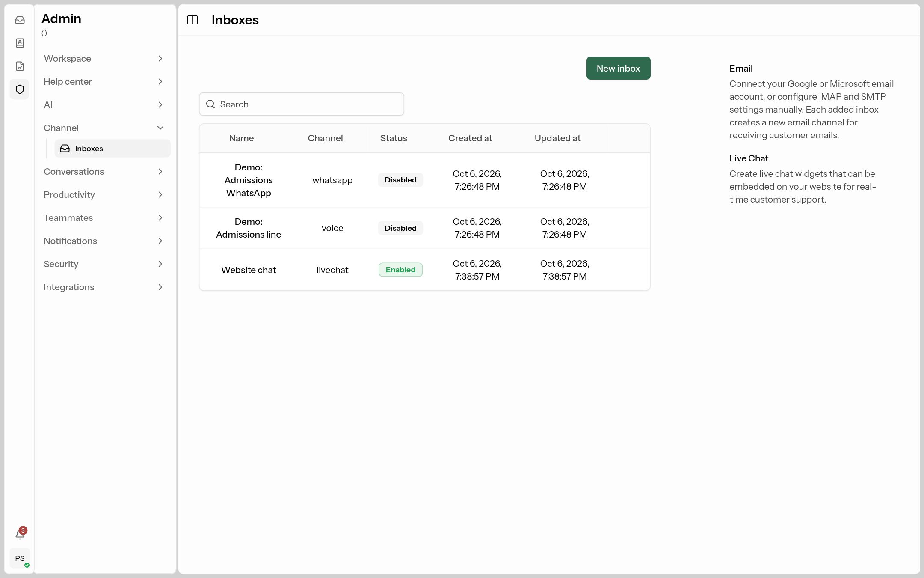Sort by the Created at column header

470,138
